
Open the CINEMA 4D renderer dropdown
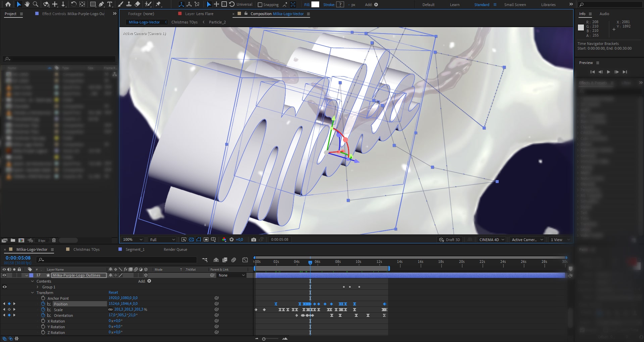(x=492, y=240)
